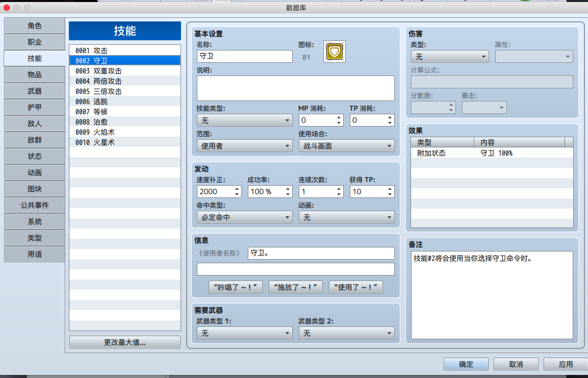Screen dimensions: 588x378
Task: Switch to the 图块 tab
Action: (x=35, y=189)
